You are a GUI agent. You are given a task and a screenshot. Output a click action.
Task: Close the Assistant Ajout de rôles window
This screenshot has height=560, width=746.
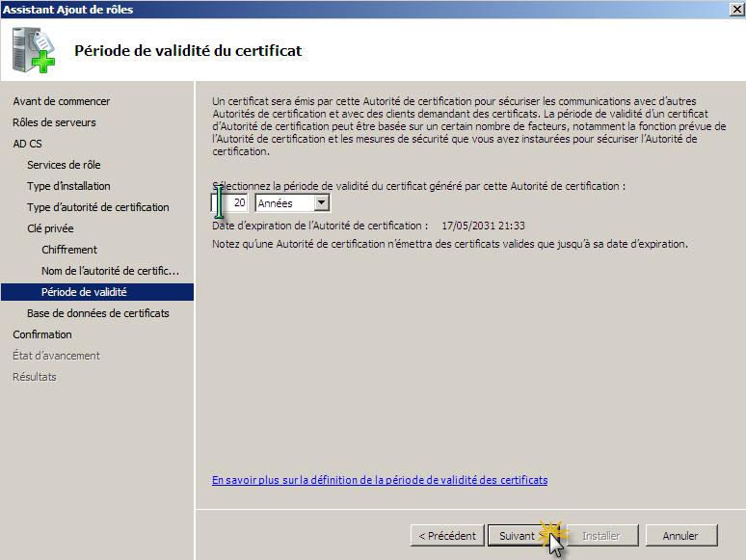737,9
